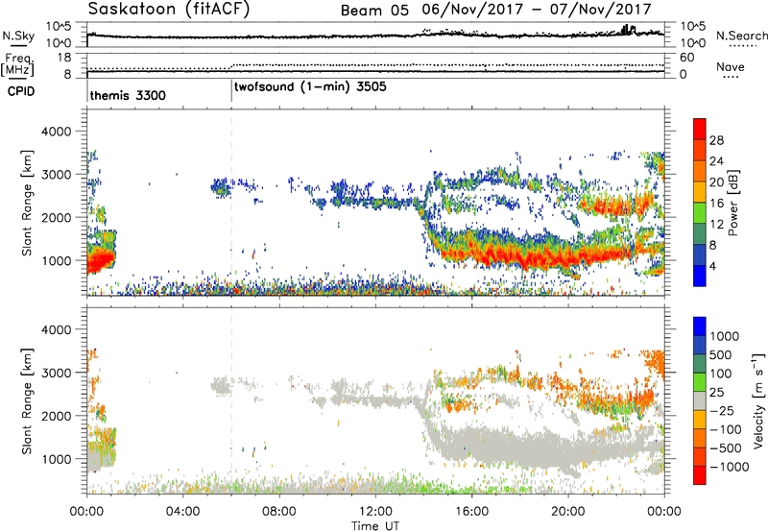Click the Time UT axis label
Viewport: 768px width, 532px height.
(375, 525)
